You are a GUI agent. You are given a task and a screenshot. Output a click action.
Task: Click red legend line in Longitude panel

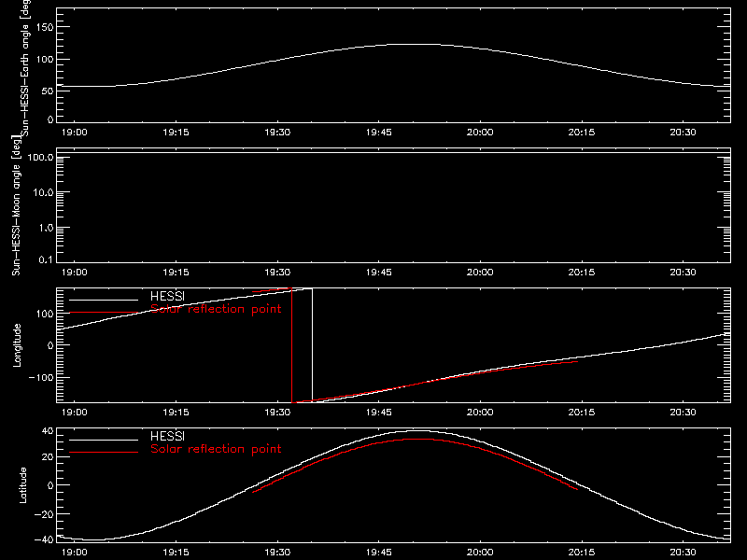tap(104, 313)
